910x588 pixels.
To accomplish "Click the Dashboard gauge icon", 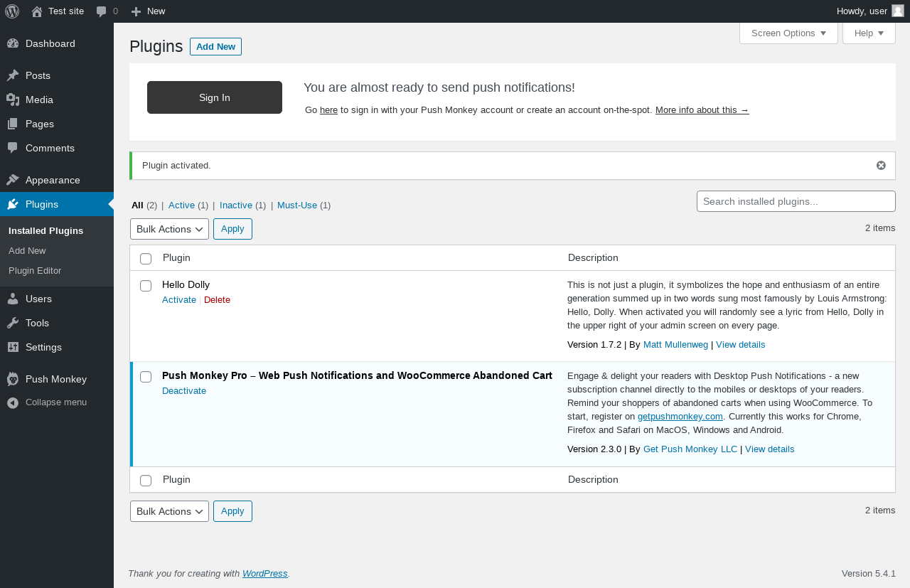I will 13,43.
